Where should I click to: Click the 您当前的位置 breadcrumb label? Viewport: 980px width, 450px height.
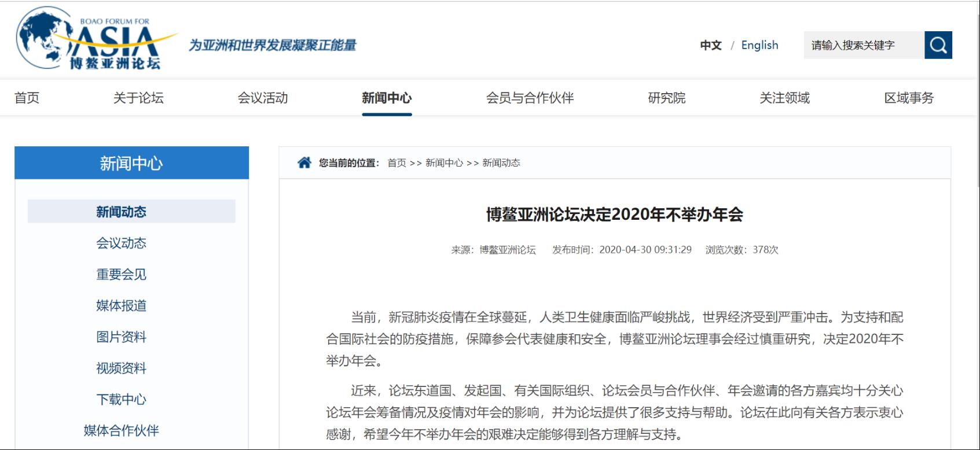point(349,163)
